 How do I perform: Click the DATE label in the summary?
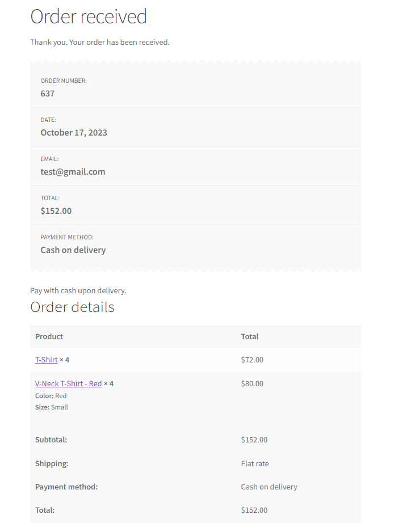click(x=48, y=120)
